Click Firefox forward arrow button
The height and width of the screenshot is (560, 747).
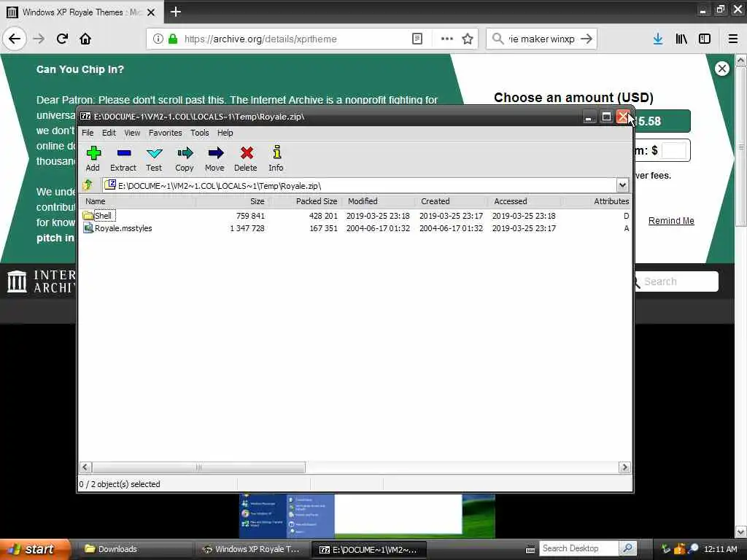39,39
